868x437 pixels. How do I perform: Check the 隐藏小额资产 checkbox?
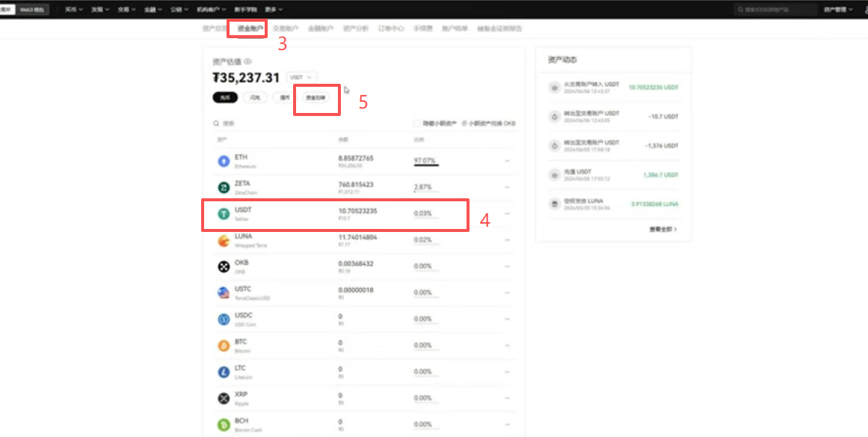(417, 123)
